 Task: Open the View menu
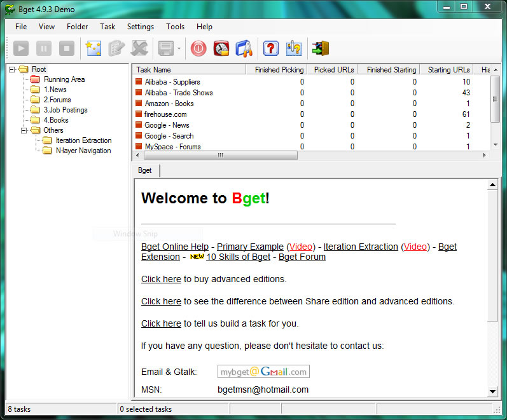coord(46,27)
